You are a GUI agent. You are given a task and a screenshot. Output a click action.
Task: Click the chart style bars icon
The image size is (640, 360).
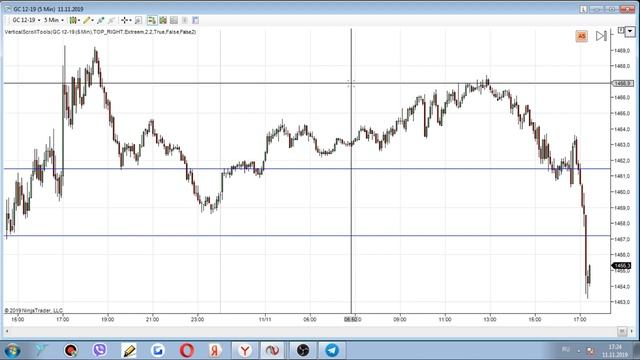73,20
